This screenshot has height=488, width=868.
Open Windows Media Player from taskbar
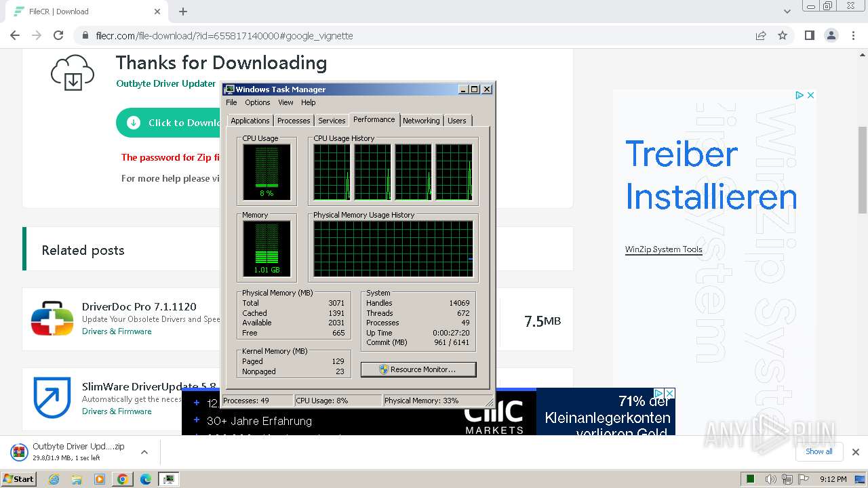pyautogui.click(x=100, y=479)
